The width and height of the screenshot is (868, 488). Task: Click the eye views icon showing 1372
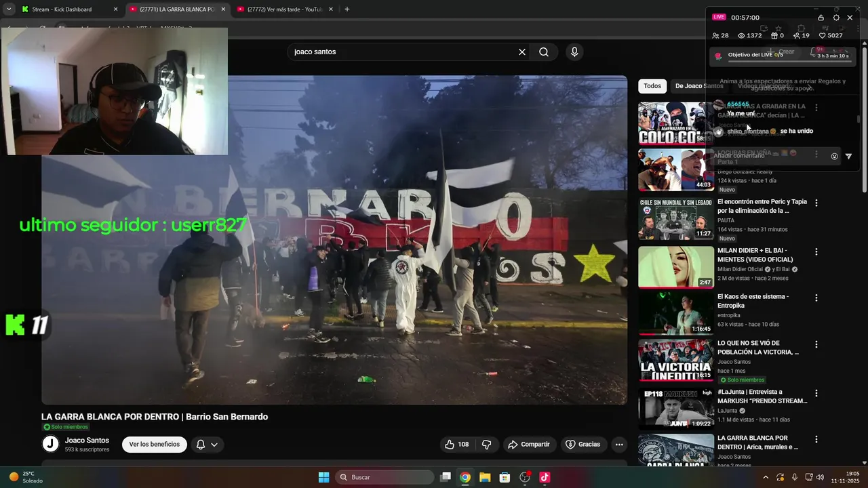[x=741, y=36]
